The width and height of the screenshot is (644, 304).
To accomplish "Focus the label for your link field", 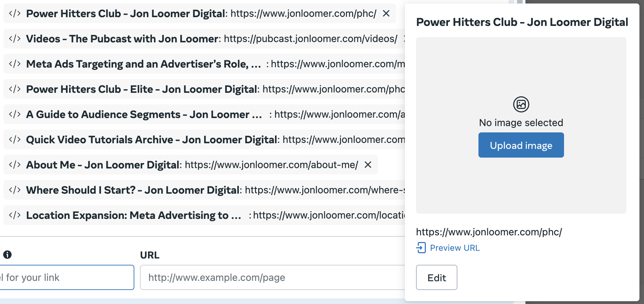I will [x=67, y=277].
